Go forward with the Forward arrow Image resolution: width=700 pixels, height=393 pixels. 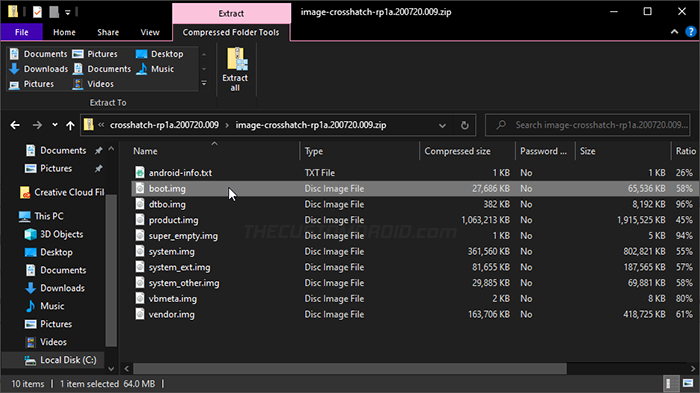coord(37,125)
